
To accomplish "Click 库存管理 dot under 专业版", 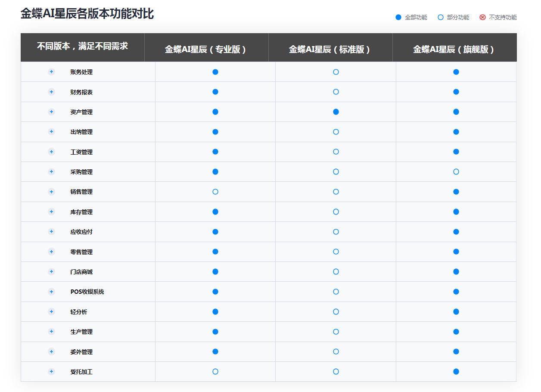I will (x=215, y=212).
